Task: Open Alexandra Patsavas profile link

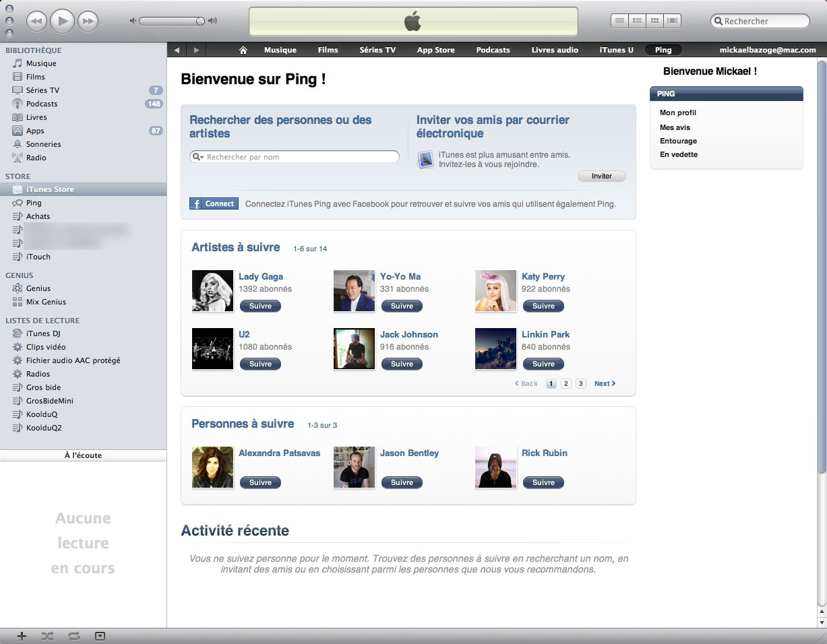Action: [x=280, y=453]
